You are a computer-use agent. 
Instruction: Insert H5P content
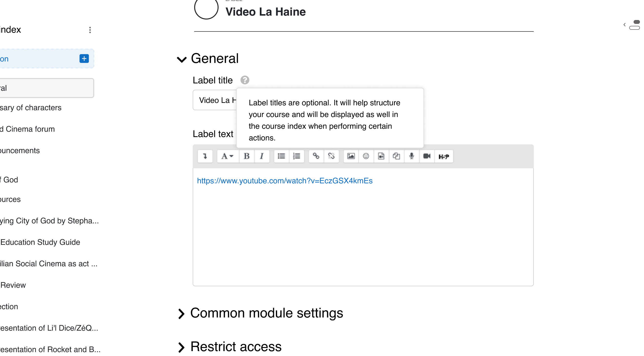444,156
